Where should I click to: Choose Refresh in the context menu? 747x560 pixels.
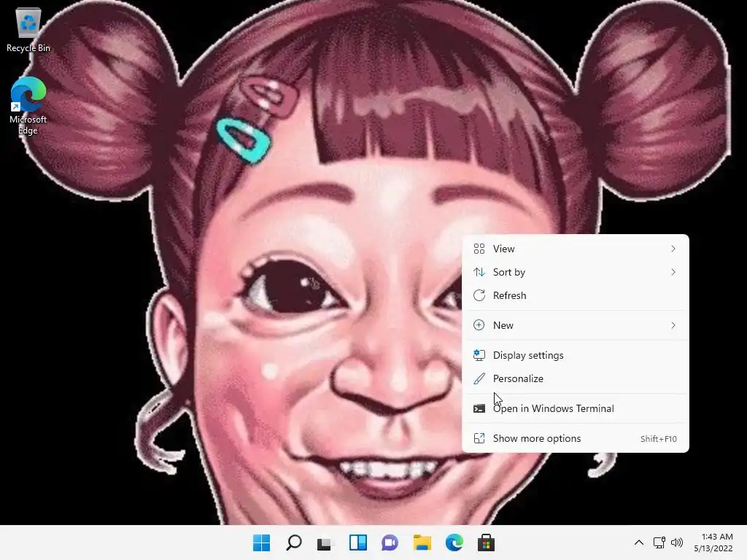tap(575, 295)
